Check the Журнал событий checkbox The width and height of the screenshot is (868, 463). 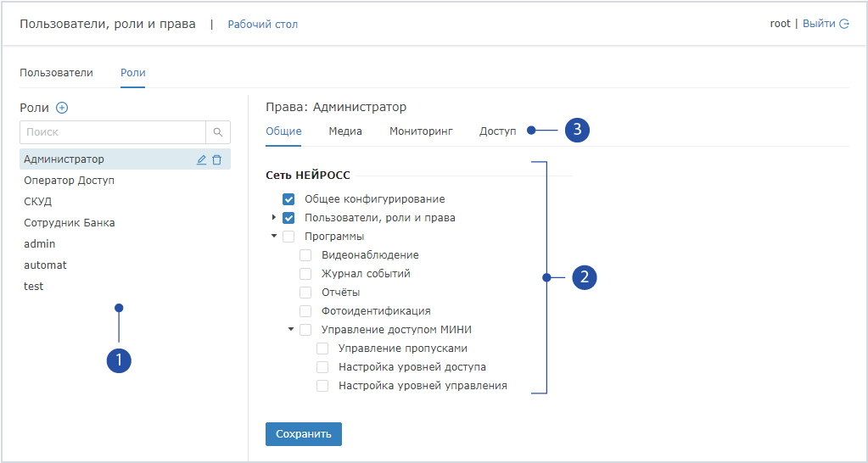305,274
